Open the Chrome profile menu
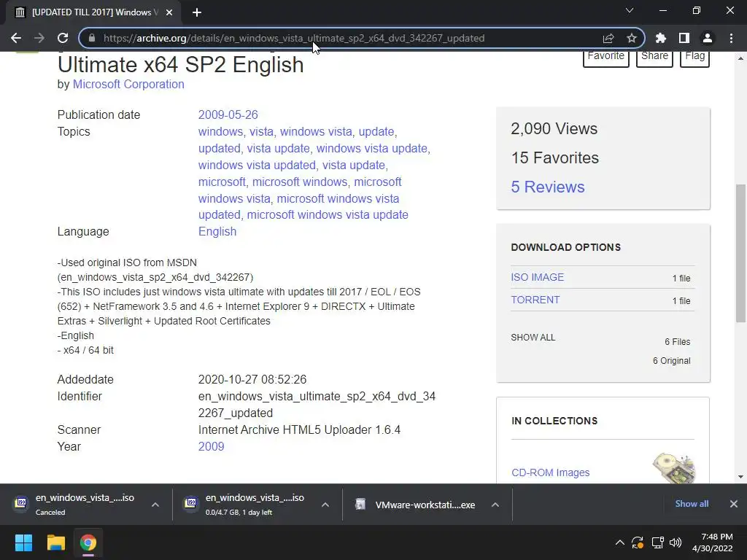 tap(708, 38)
